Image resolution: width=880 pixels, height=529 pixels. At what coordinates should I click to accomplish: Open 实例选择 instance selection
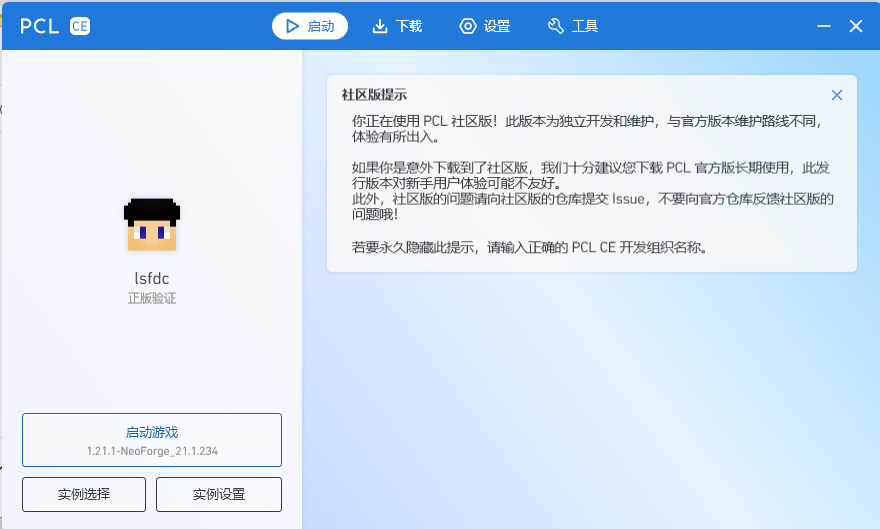pyautogui.click(x=84, y=494)
